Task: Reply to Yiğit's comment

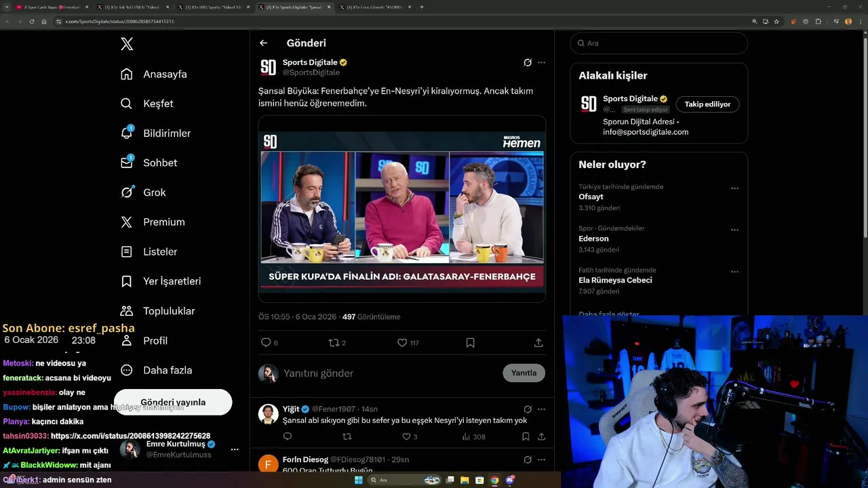Action: pos(288,437)
